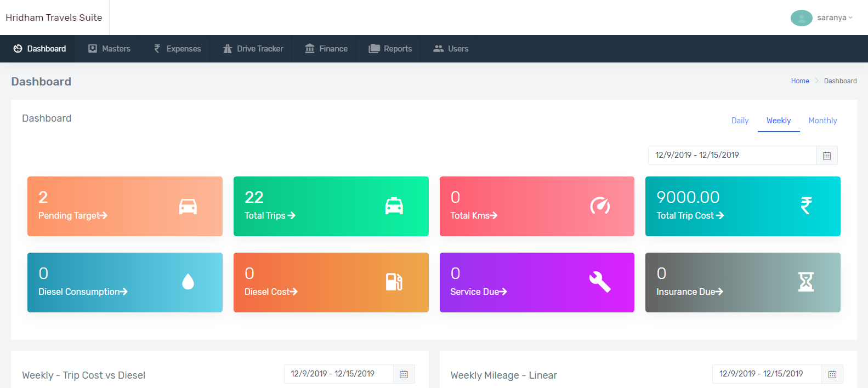Click the taxi icon on Total Trips card

[394, 206]
